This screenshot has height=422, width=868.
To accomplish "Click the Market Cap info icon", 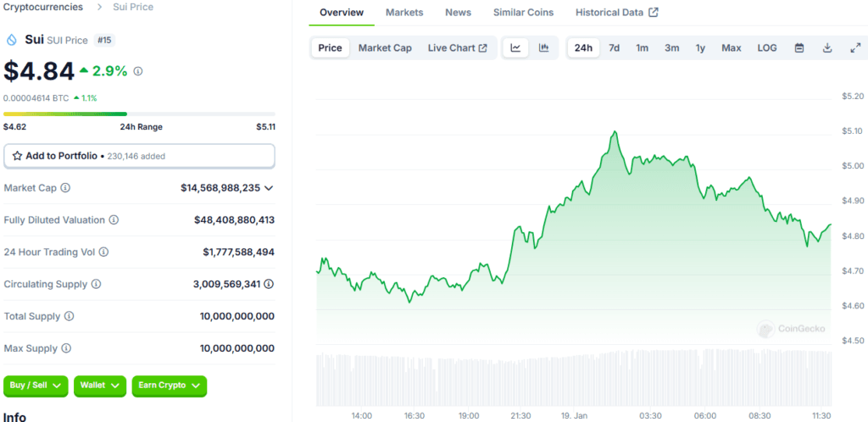I will point(65,188).
